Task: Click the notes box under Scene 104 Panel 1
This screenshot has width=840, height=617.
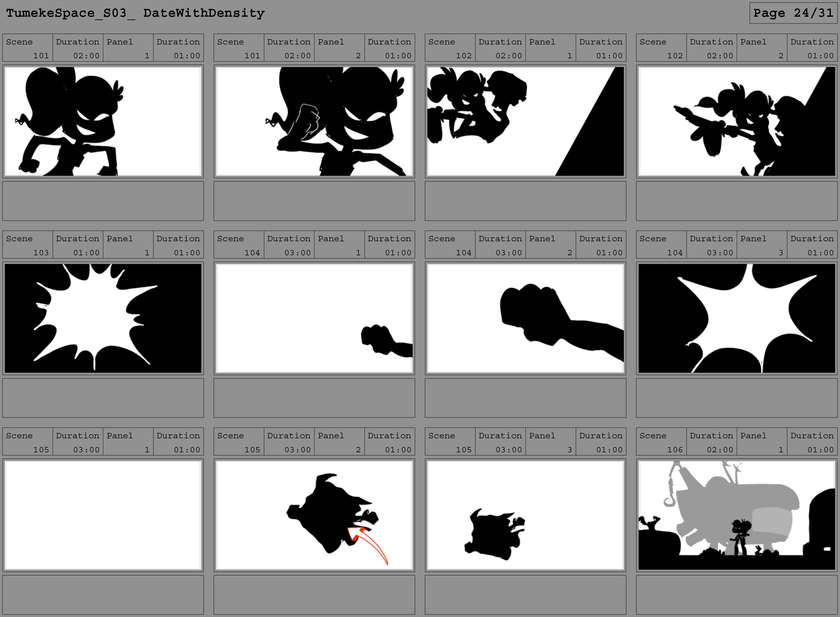Action: 314,398
